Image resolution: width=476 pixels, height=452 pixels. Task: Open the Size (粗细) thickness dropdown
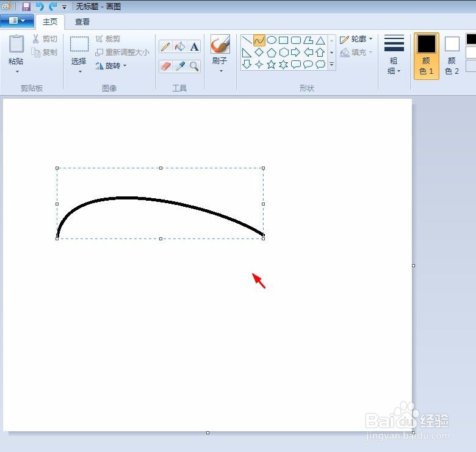[394, 56]
